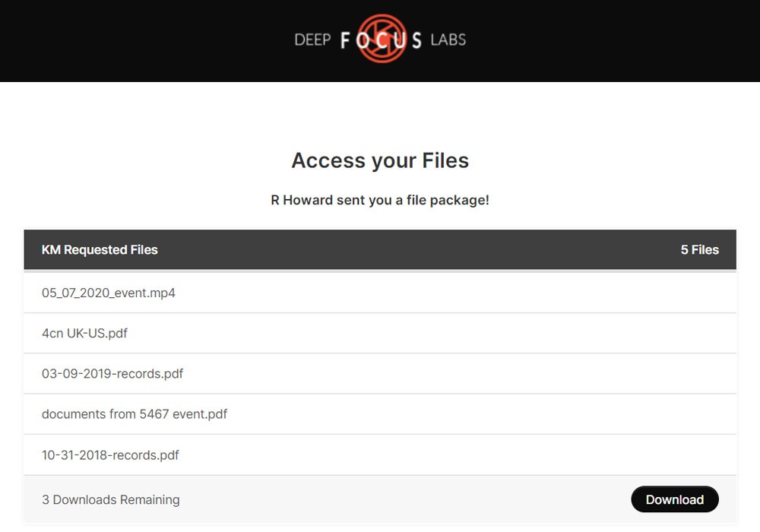Click the word DEEP in the logo
This screenshot has height=532, width=760.
coord(312,40)
